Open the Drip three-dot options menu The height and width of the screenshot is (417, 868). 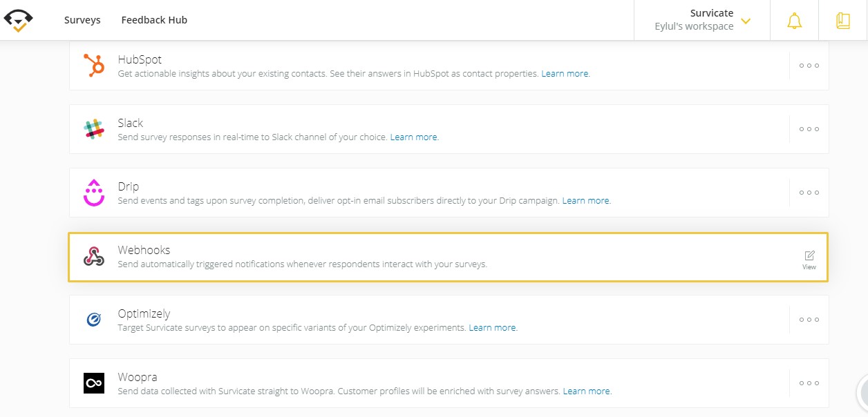pos(809,193)
